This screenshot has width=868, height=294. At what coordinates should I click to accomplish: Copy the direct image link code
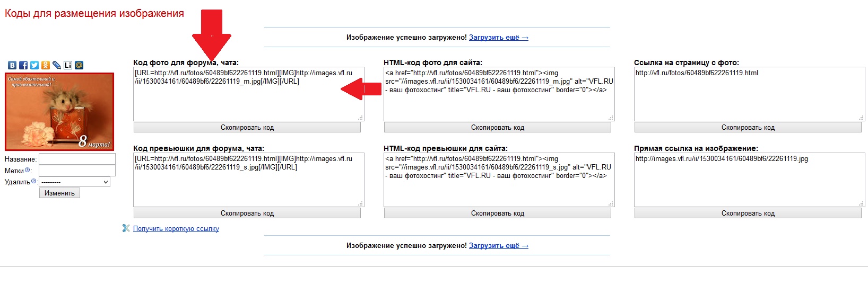(x=748, y=213)
